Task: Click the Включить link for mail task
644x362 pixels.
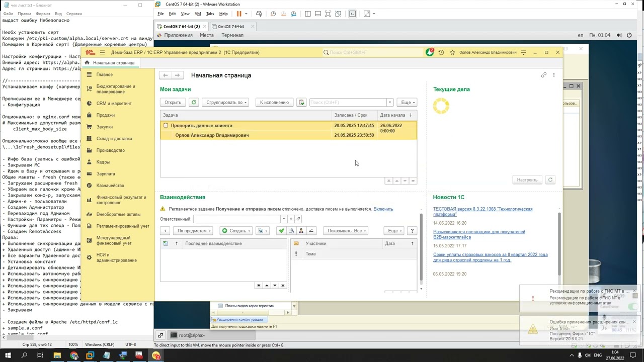Action: pyautogui.click(x=383, y=209)
